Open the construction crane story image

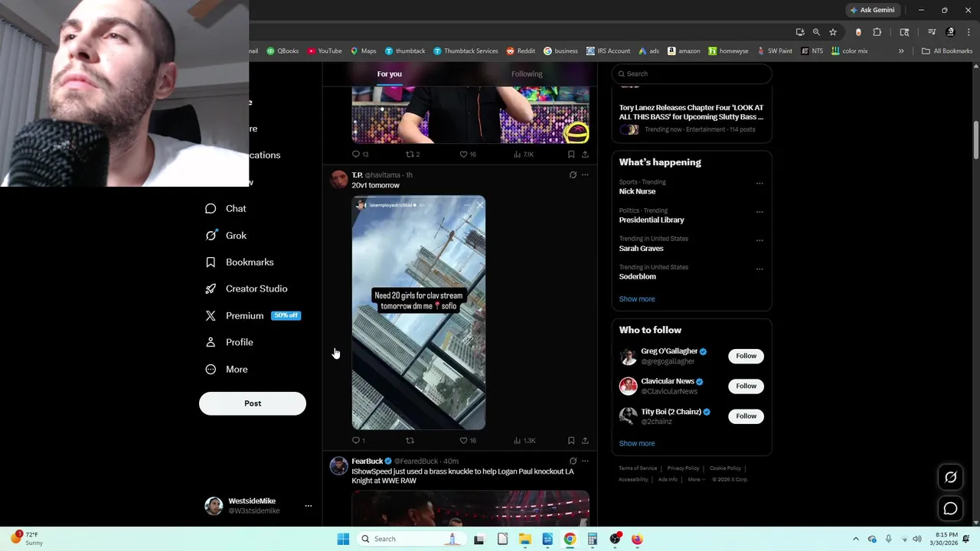[x=419, y=312]
